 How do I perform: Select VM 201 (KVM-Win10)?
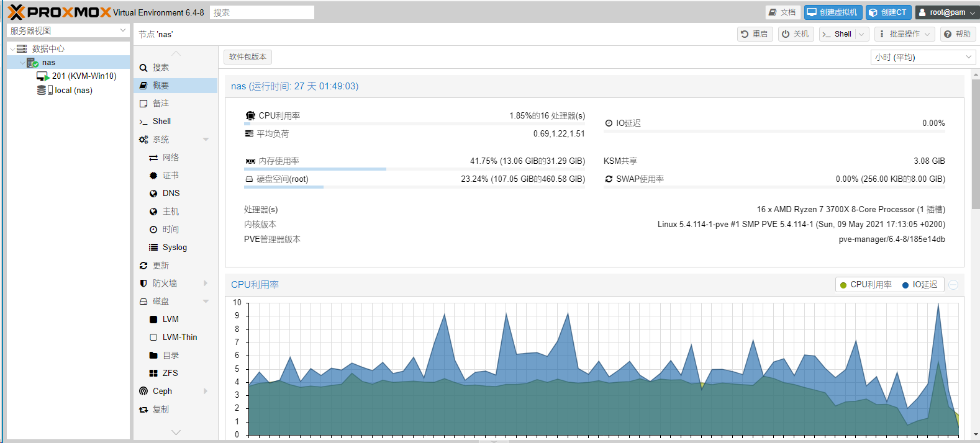click(x=84, y=76)
